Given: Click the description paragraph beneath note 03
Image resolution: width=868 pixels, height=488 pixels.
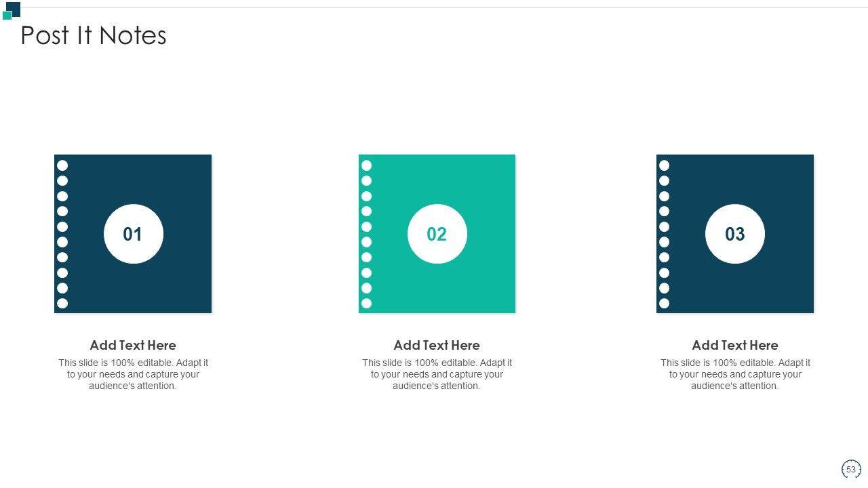Looking at the screenshot, I should coord(735,374).
